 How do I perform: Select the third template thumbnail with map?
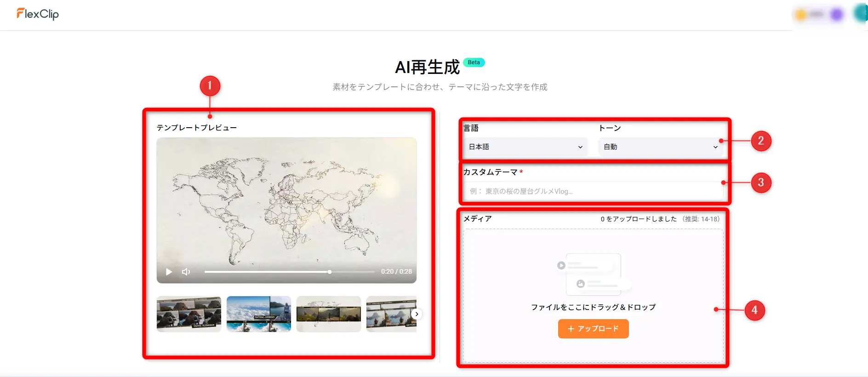(x=329, y=314)
